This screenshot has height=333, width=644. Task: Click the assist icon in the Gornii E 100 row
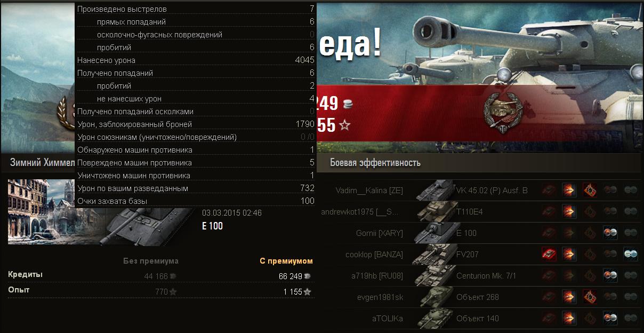[x=610, y=233]
